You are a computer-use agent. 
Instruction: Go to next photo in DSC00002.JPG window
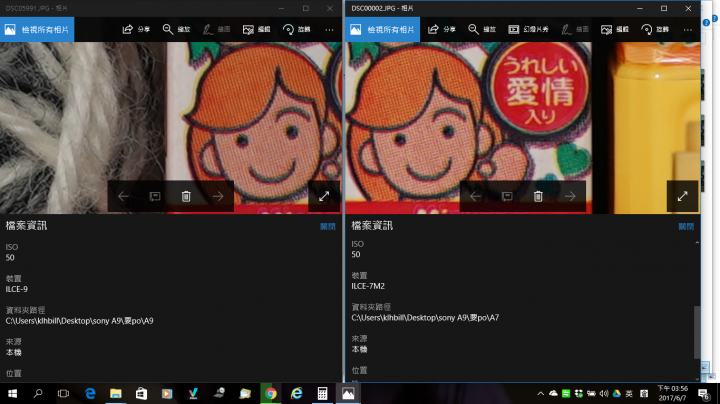[x=570, y=196]
